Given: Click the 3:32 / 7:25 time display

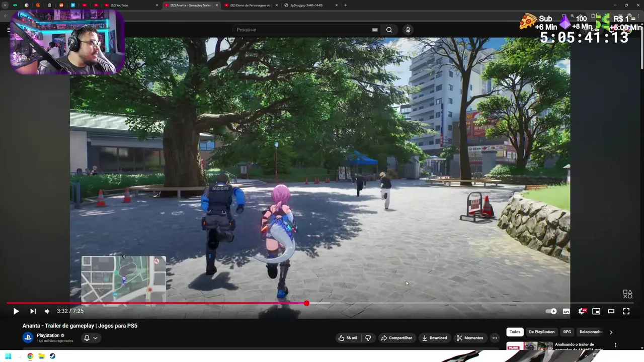Looking at the screenshot, I should (70, 311).
